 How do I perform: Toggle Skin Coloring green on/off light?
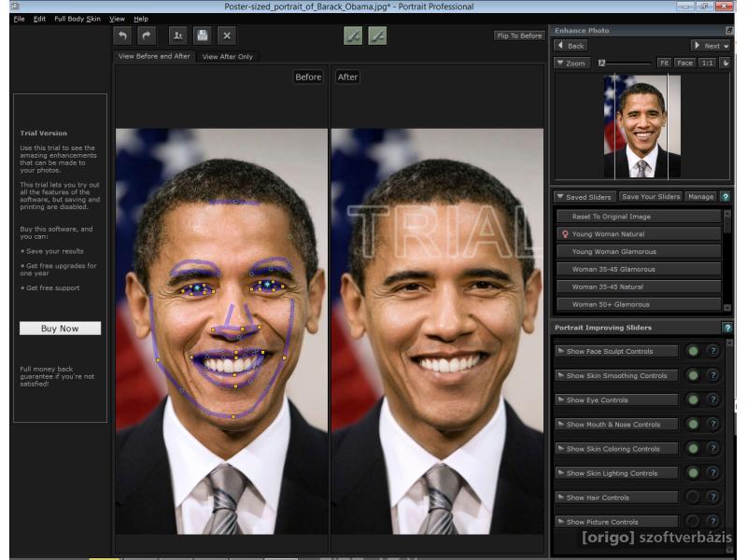(x=693, y=449)
